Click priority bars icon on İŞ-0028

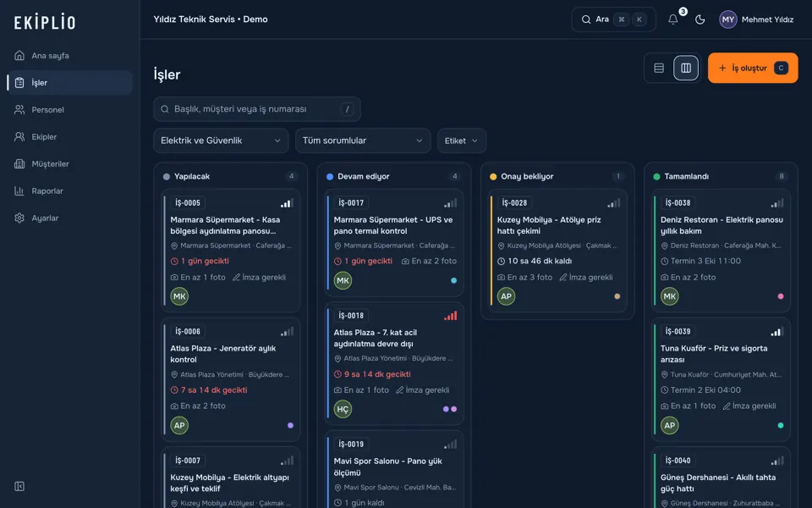coord(614,203)
